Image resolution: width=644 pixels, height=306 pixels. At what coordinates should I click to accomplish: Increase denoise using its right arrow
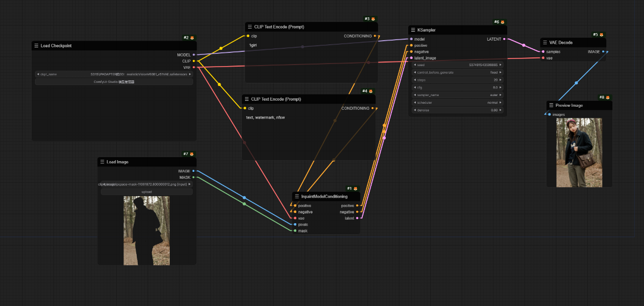click(501, 110)
